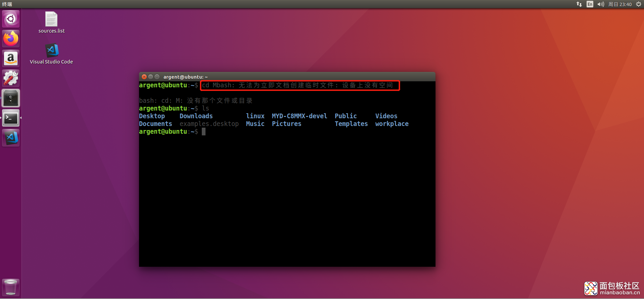
Task: Click the MYD-C8MMX-devel directory name
Action: click(x=300, y=116)
